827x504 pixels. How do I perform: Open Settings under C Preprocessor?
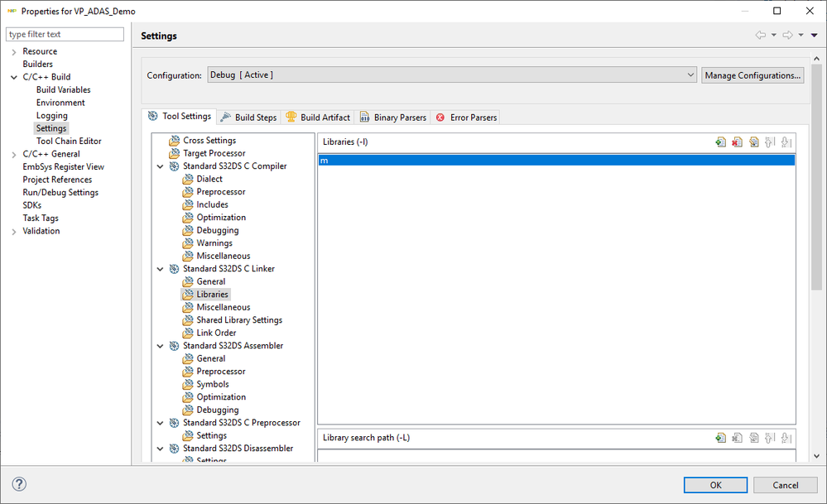coord(211,436)
